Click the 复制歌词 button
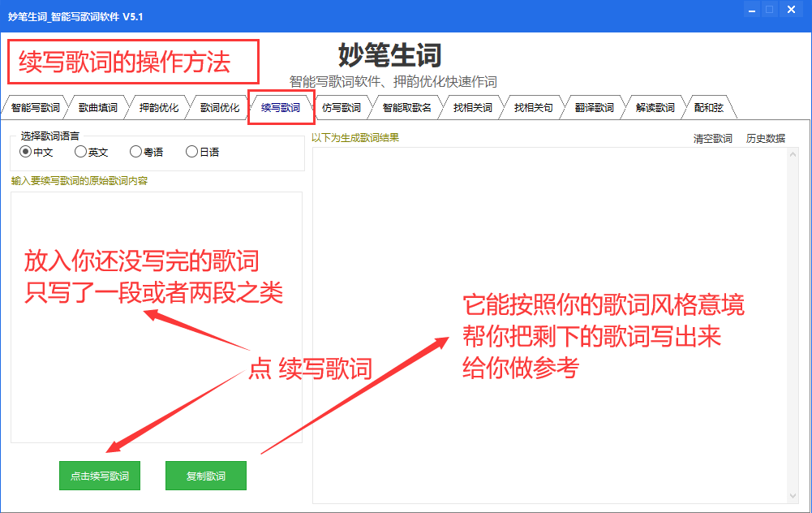Image resolution: width=812 pixels, height=513 pixels. click(x=205, y=476)
